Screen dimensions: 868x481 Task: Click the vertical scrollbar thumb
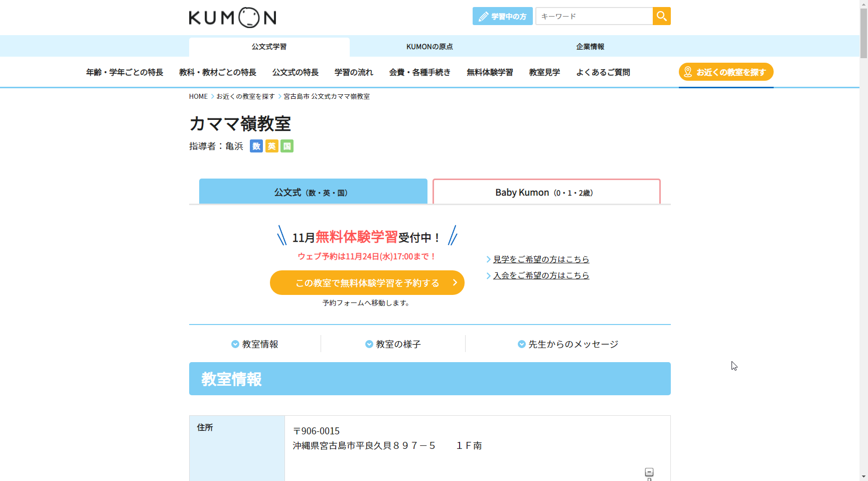click(x=863, y=34)
